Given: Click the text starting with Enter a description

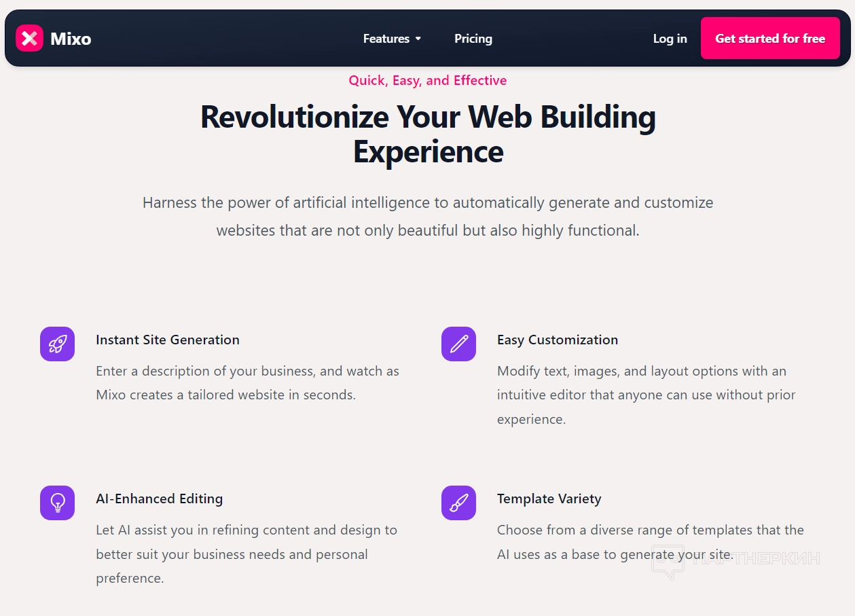Looking at the screenshot, I should 247,383.
